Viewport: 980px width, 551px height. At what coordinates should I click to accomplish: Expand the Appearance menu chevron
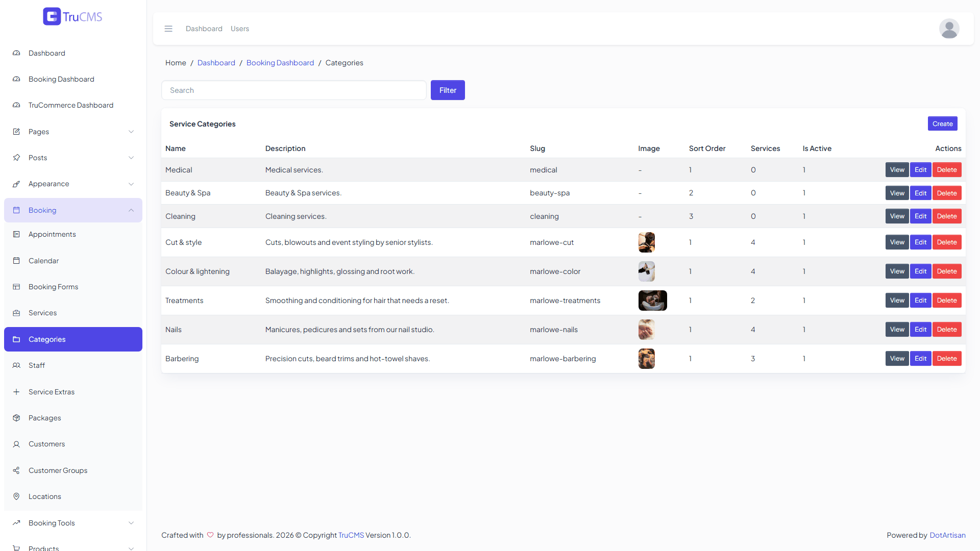(131, 184)
